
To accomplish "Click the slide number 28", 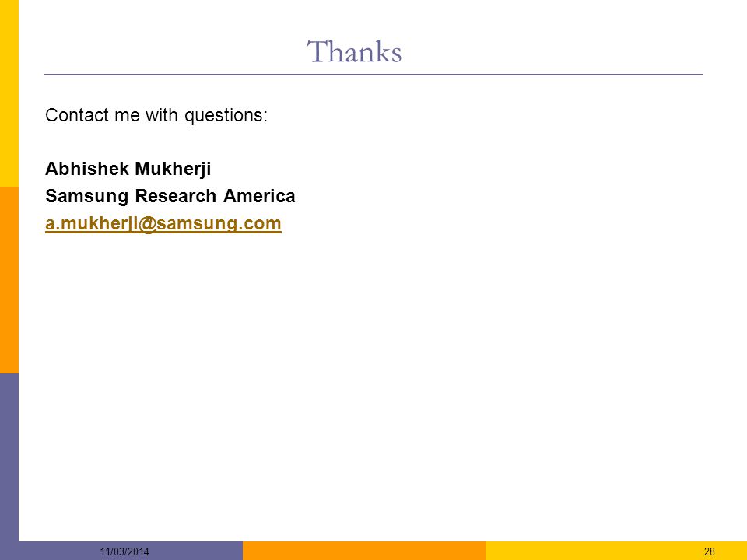I will [x=710, y=551].
